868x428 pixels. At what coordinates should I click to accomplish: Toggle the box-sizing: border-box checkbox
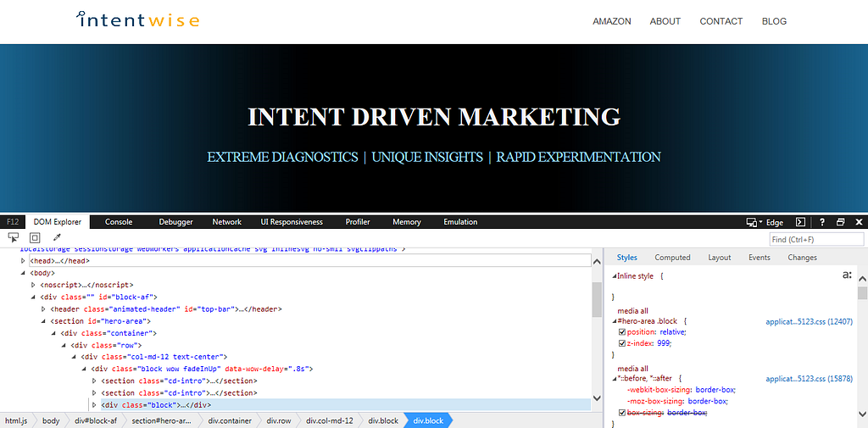[x=622, y=413]
